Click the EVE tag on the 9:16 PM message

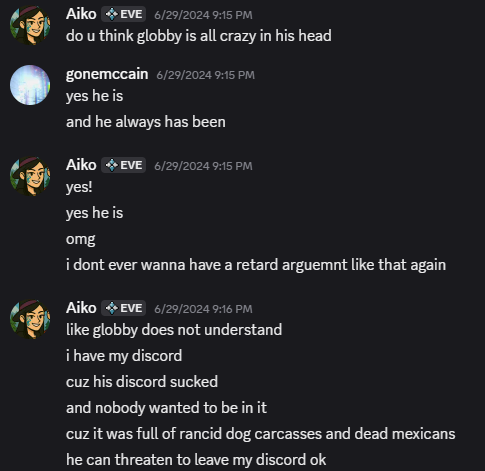(x=123, y=308)
